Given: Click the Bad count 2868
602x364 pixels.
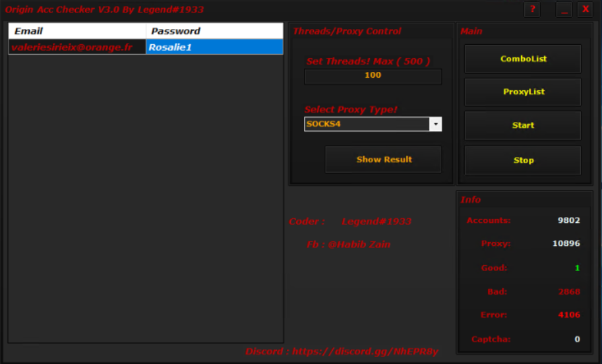Looking at the screenshot, I should coord(569,291).
